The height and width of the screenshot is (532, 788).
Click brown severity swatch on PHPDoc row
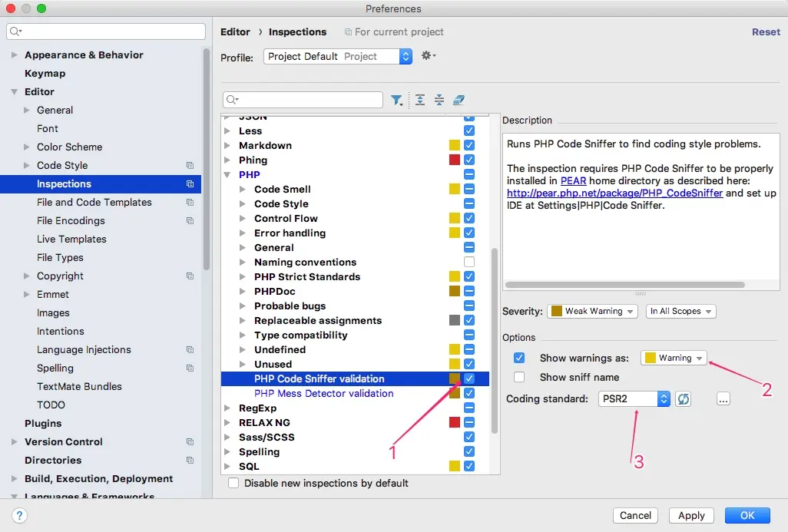coord(455,291)
